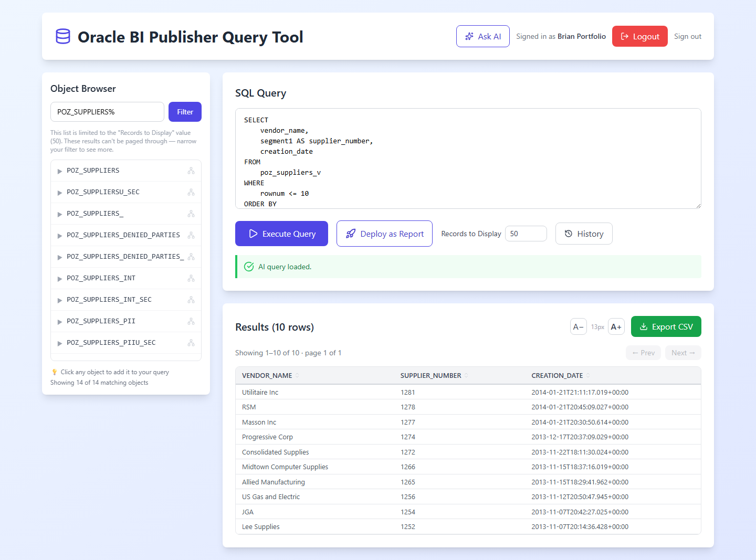Screen dimensions: 756x560
Task: Click hierarchy icon beside POZ_SUPPLIERSU_SEC
Action: pyautogui.click(x=191, y=192)
